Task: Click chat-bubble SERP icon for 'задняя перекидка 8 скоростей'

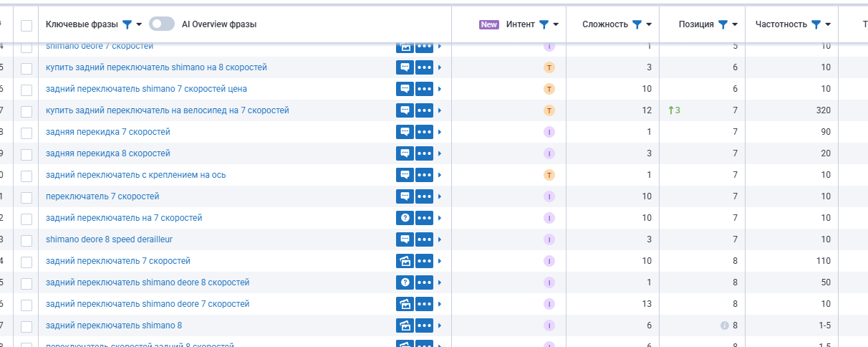Action: pos(405,153)
